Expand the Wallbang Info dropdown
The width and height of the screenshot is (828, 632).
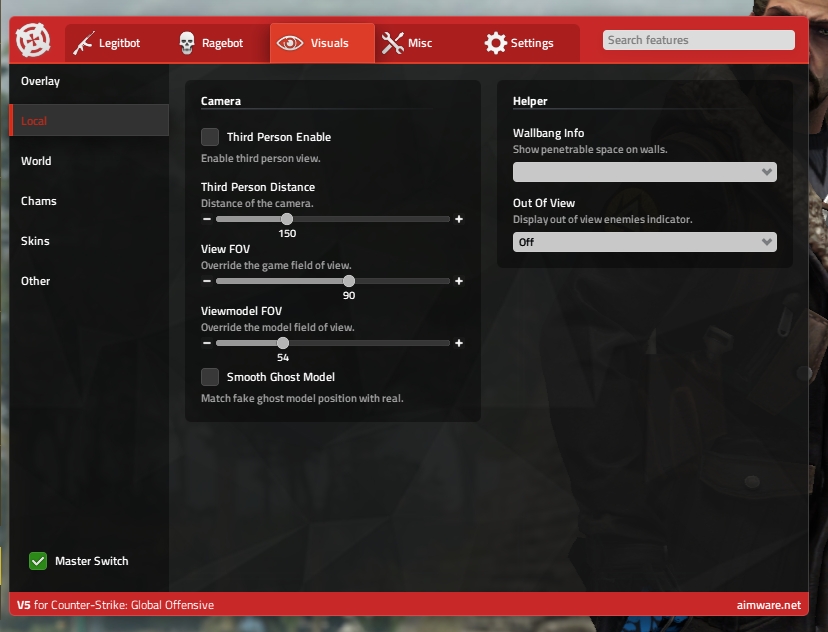pos(644,172)
